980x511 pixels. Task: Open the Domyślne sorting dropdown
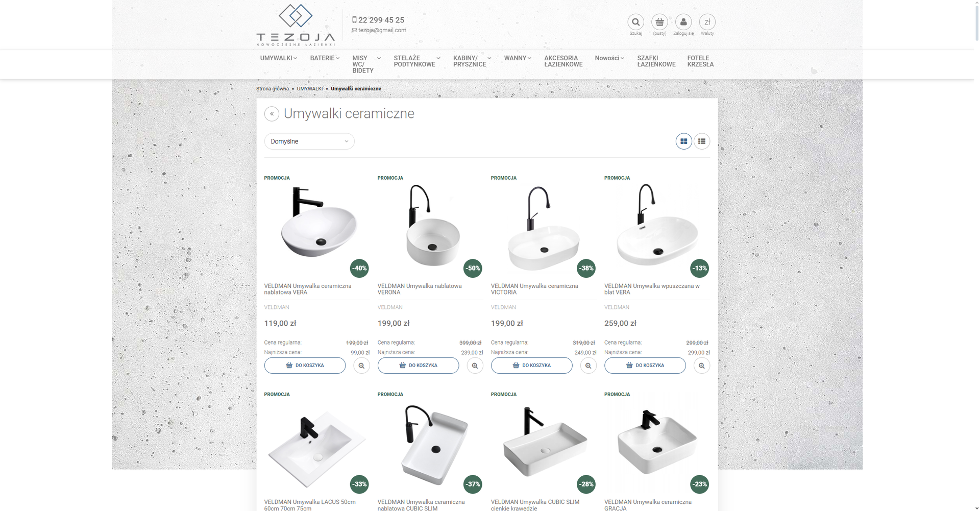(309, 141)
